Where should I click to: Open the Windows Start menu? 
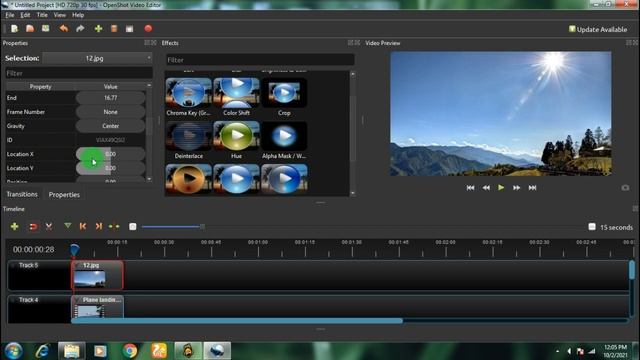13,351
